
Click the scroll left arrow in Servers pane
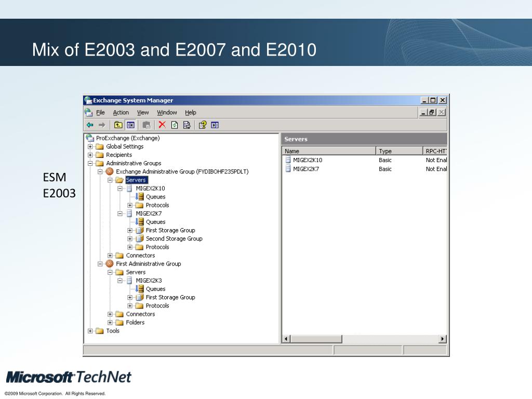point(286,339)
